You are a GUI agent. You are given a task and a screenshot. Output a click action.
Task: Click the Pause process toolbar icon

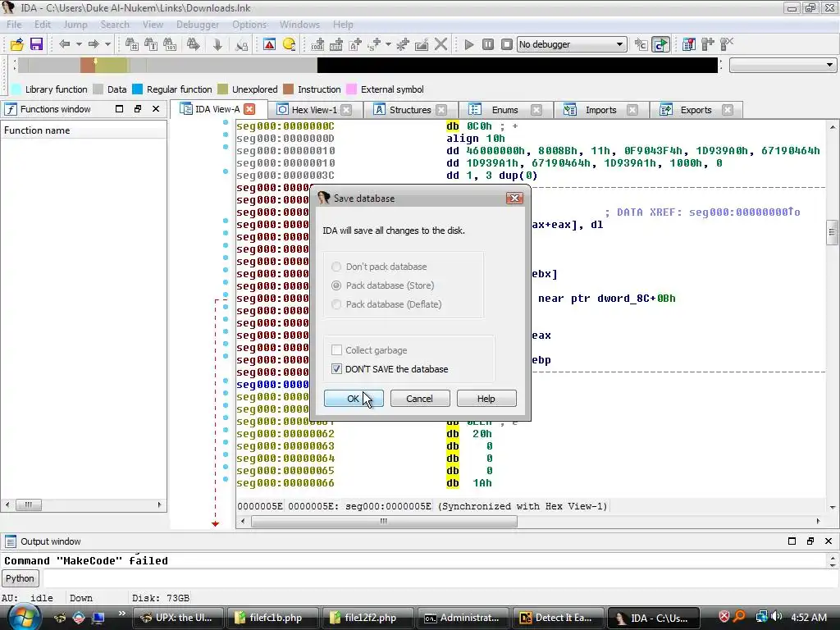pos(488,44)
